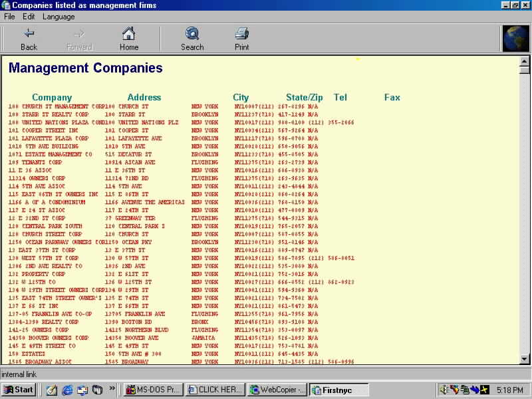
Task: Launch Internet Explorer from quick launch
Action: 67,390
